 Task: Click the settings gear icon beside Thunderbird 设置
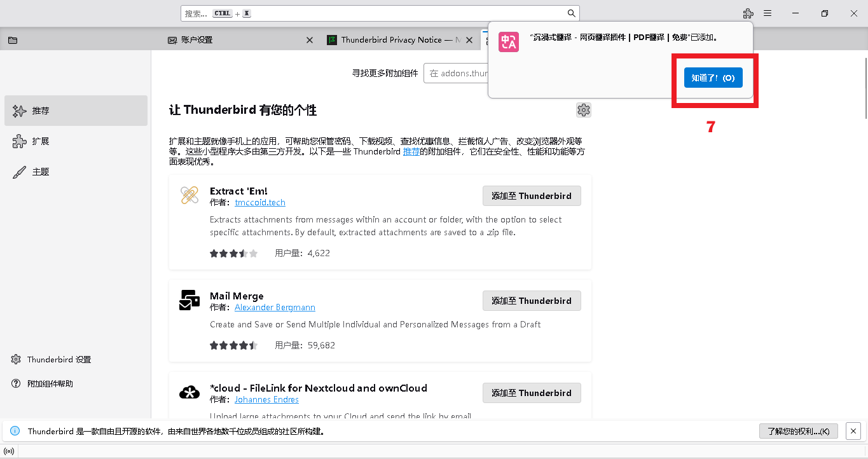point(16,359)
